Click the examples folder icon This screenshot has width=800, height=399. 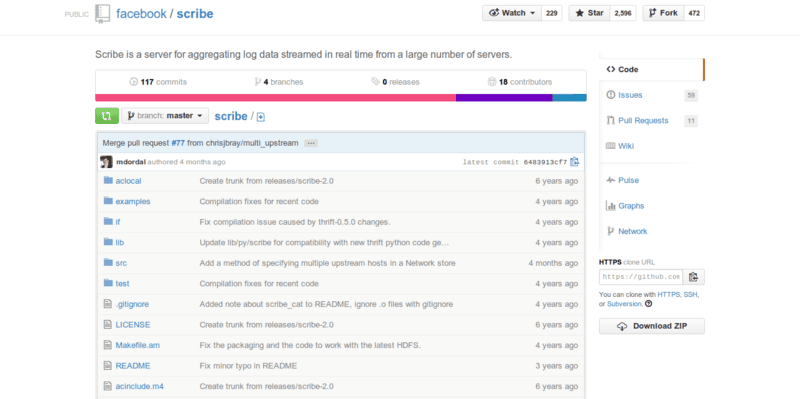pos(108,201)
